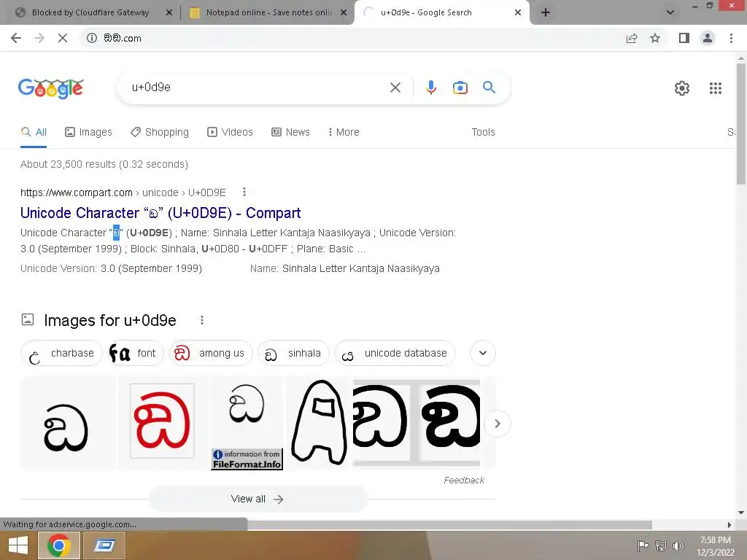Open the volume tray icon

pos(678,545)
